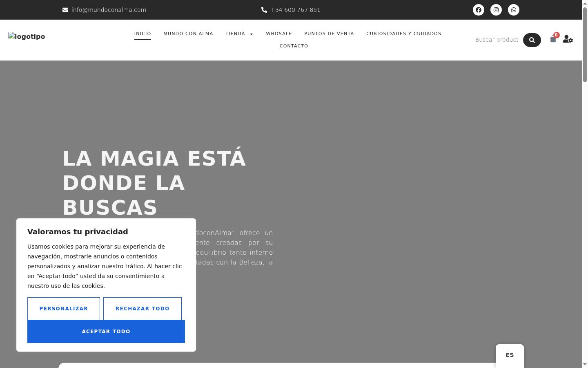Focus the Buscar productos search field

(x=495, y=40)
